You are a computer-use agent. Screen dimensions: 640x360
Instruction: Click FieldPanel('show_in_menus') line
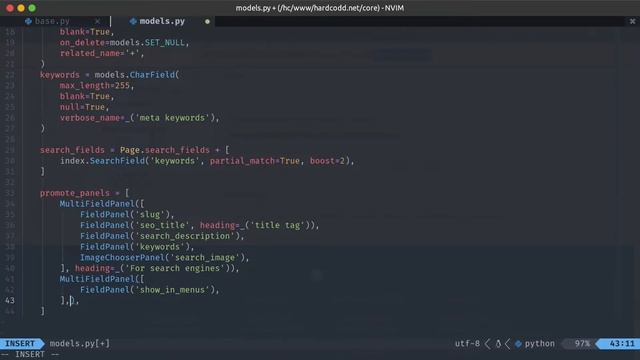149,290
